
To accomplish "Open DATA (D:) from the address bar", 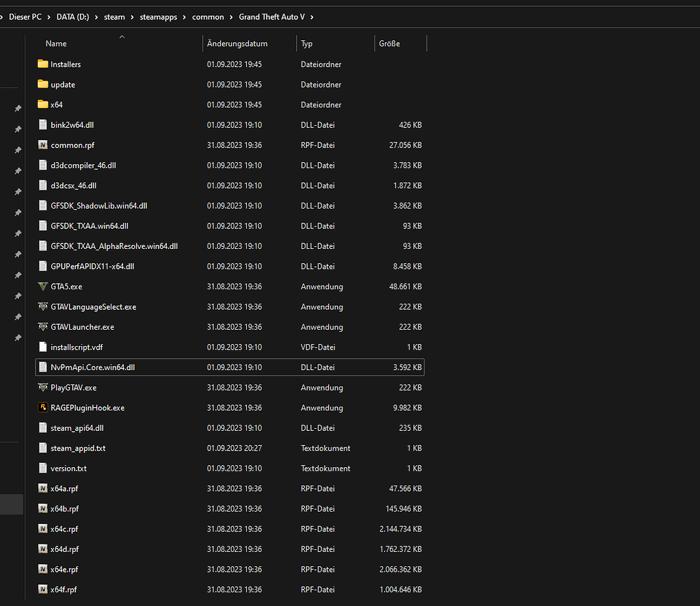I will [x=72, y=16].
